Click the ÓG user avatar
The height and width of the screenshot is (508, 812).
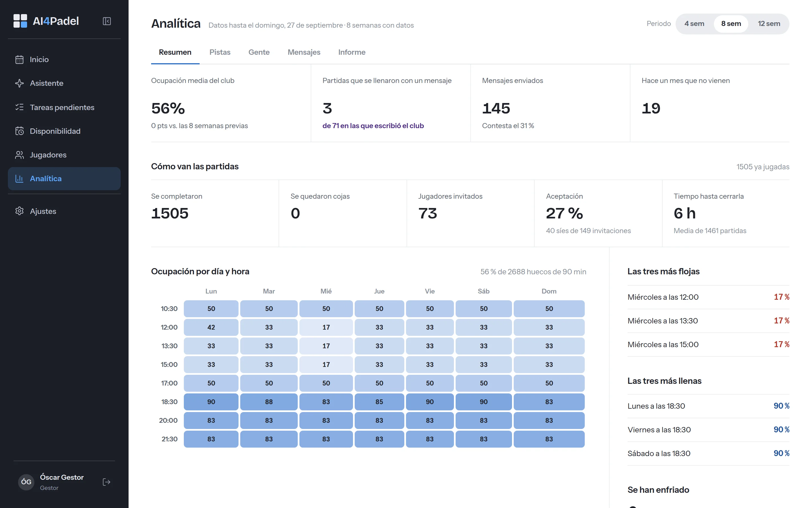click(26, 482)
